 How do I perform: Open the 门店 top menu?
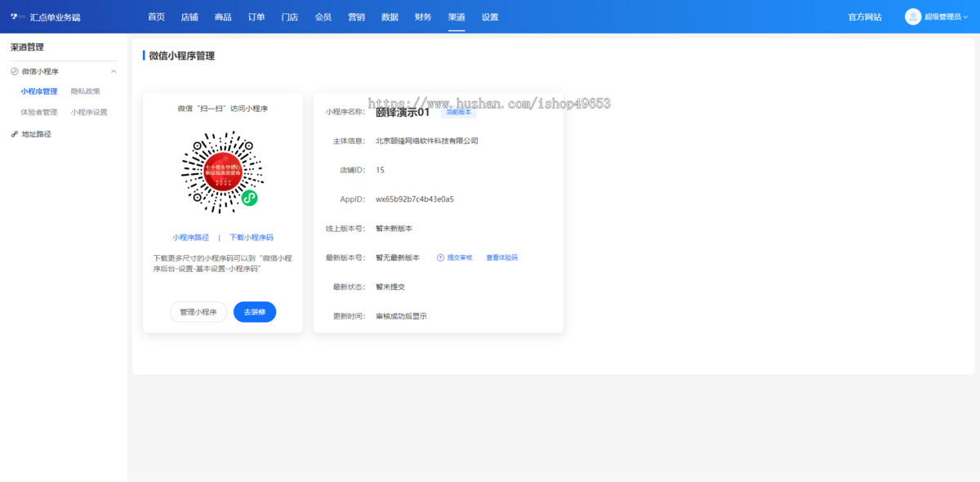pos(289,16)
